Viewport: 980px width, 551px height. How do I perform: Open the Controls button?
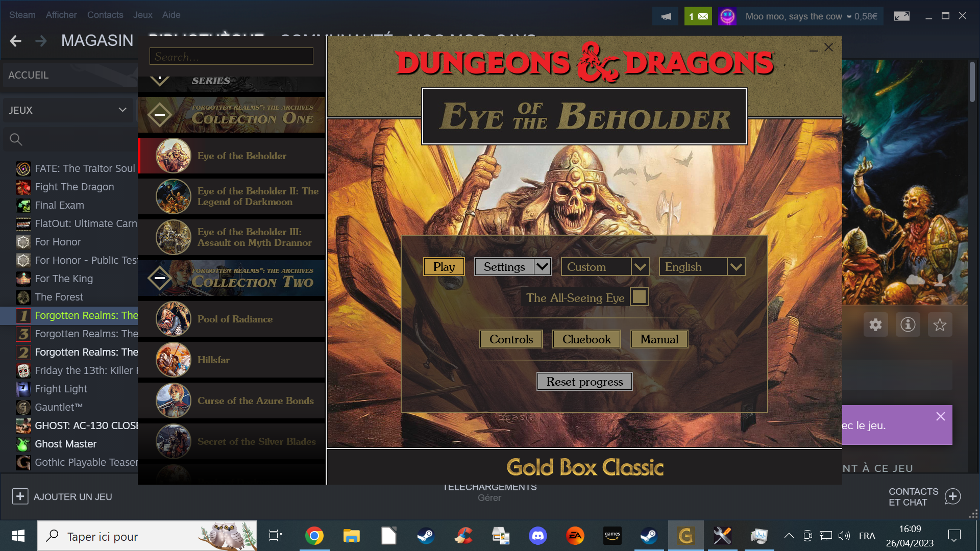coord(511,339)
